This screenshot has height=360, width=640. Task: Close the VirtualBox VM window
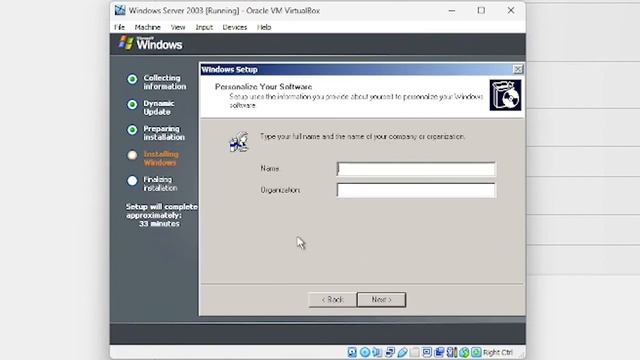point(511,10)
